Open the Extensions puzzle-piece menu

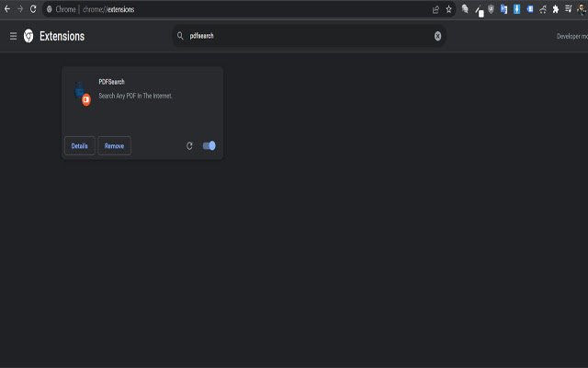[555, 9]
